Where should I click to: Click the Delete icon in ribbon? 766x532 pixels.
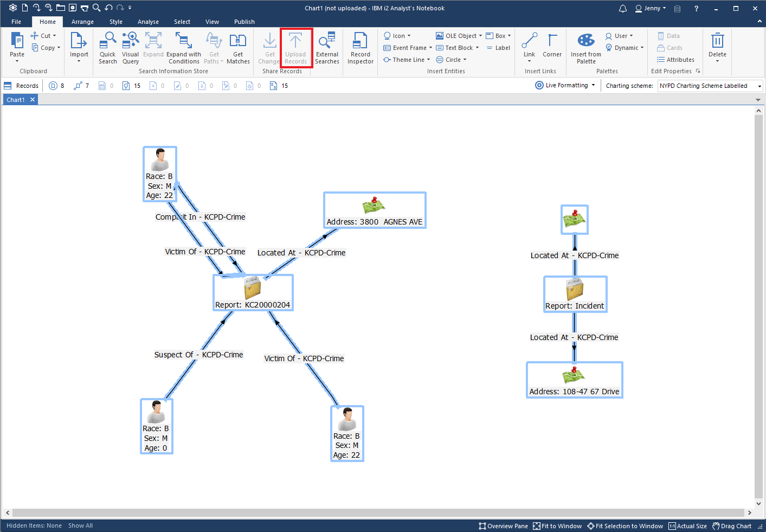[717, 42]
